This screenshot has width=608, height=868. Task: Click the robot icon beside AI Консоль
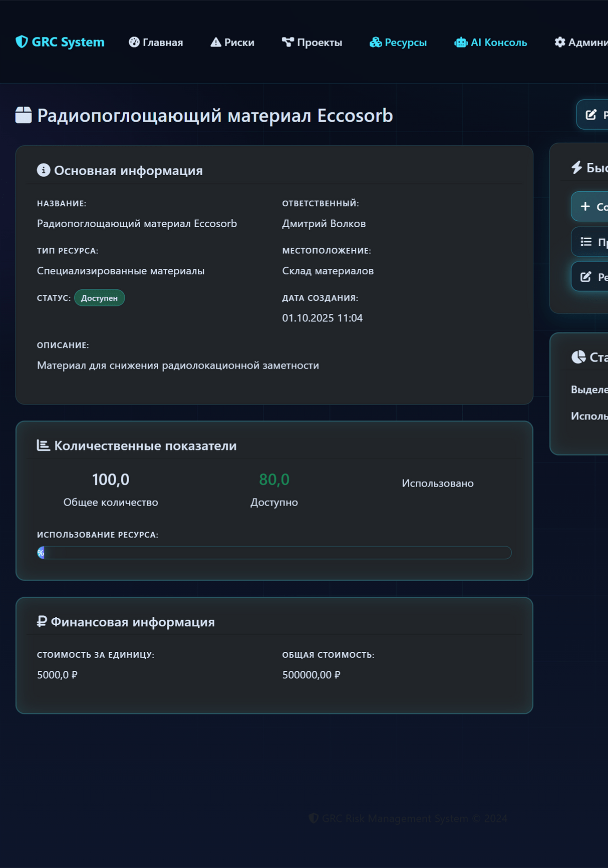tap(461, 42)
